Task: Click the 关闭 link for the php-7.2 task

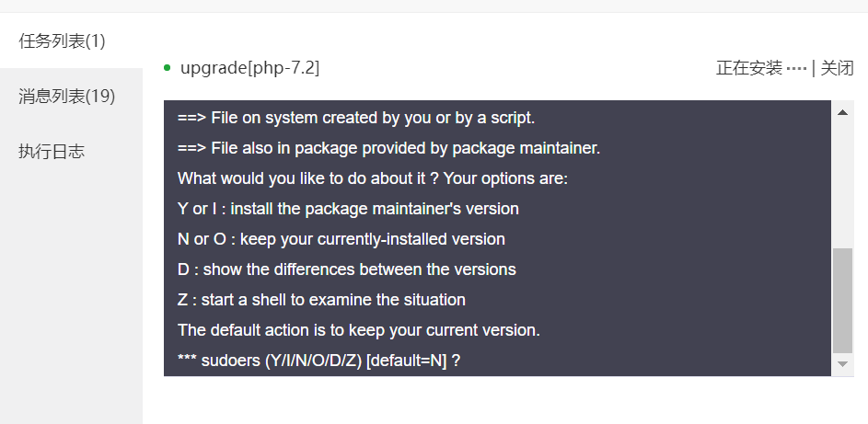Action: click(x=837, y=68)
